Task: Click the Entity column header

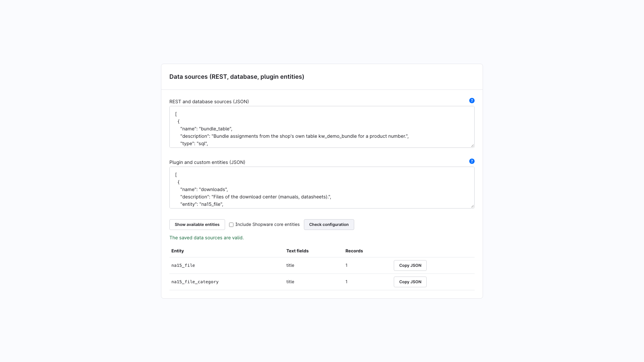Action: pyautogui.click(x=177, y=251)
